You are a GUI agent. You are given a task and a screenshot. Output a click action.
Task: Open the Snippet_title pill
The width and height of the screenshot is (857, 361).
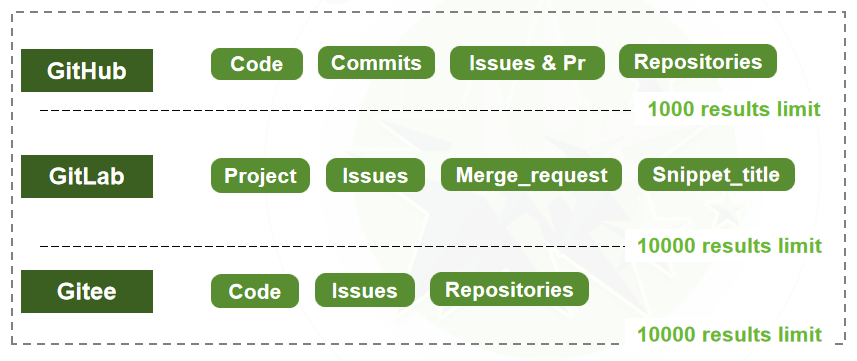click(716, 174)
